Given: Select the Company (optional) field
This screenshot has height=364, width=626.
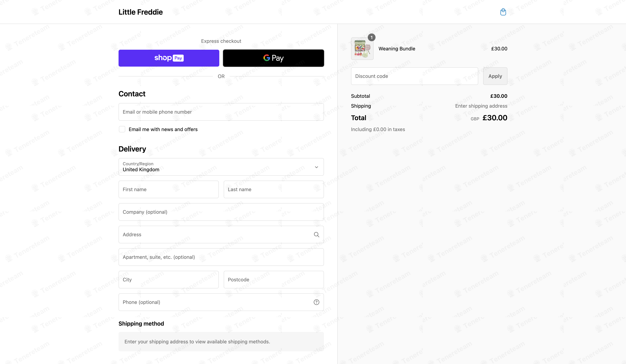Looking at the screenshot, I should pos(221,212).
